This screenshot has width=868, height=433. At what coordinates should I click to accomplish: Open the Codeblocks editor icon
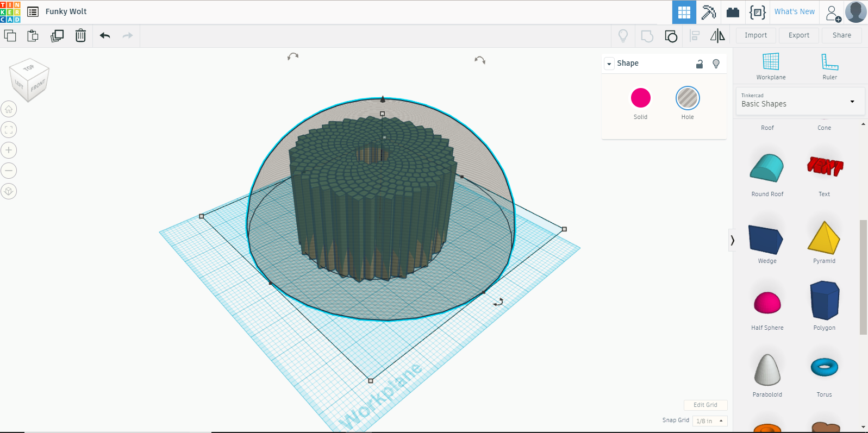point(757,12)
